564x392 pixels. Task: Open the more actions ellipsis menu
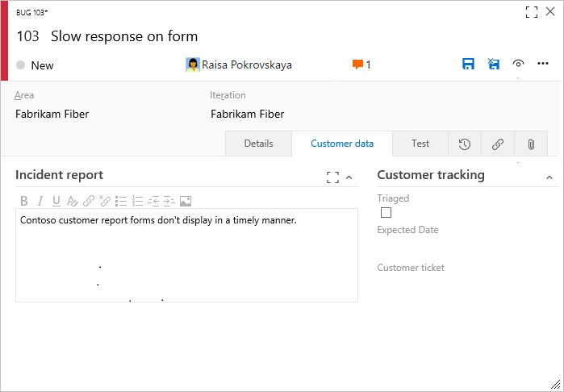(x=543, y=64)
